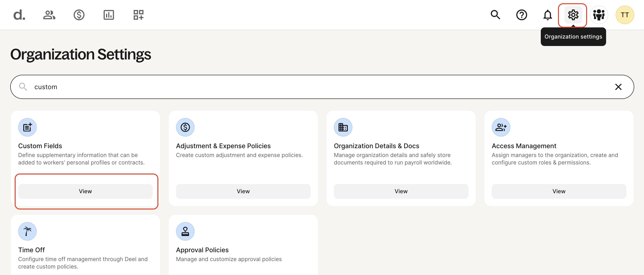Open the People section icon

point(49,15)
